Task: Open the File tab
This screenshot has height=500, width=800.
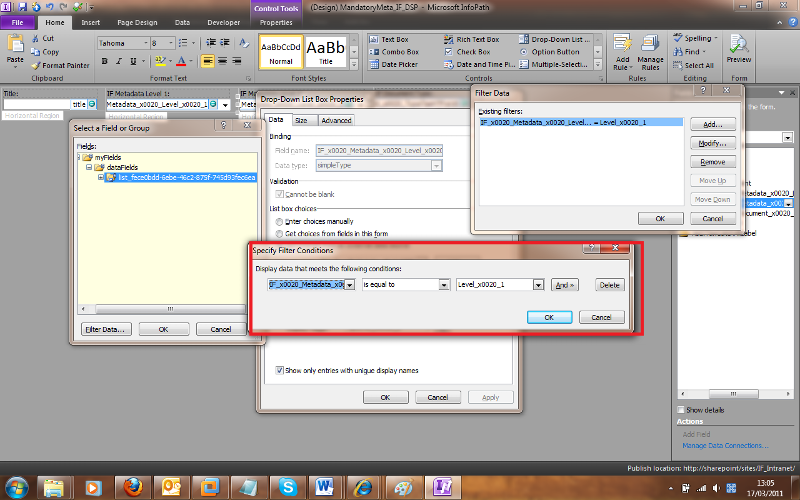Action: point(17,22)
